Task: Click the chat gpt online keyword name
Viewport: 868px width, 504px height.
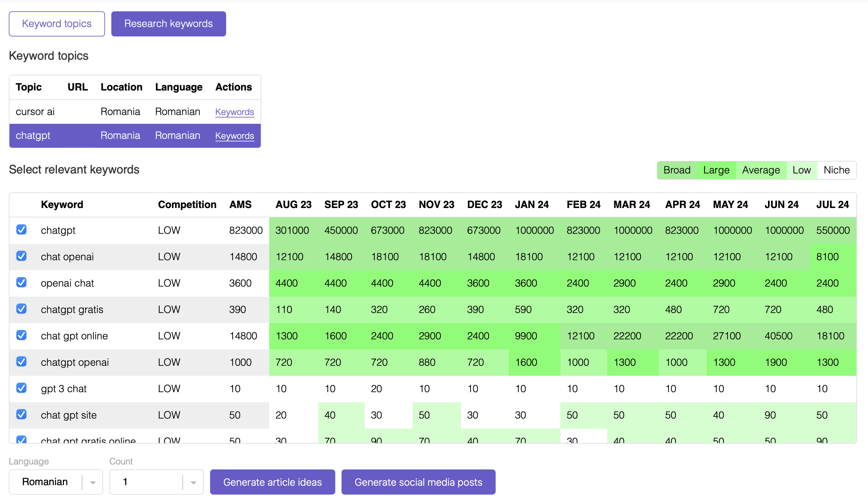Action: (x=75, y=336)
